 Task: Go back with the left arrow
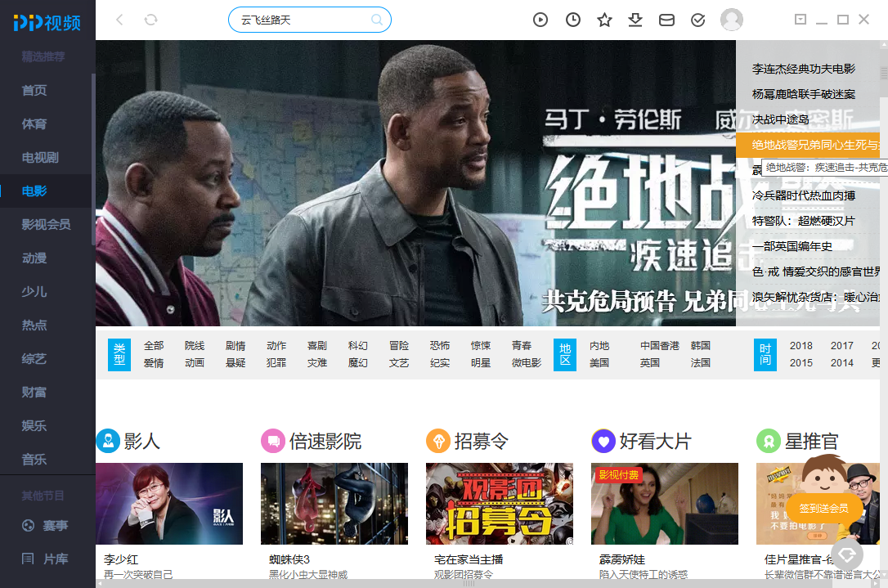click(119, 20)
